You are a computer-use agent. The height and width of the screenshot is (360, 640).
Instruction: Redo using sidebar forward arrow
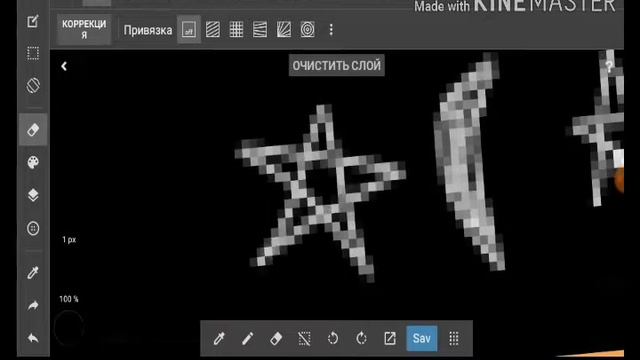point(33,305)
